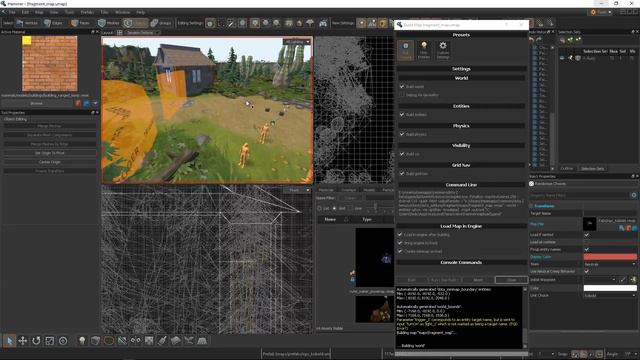
Task: Click the white Color swatch
Action: pyautogui.click(x=610, y=288)
